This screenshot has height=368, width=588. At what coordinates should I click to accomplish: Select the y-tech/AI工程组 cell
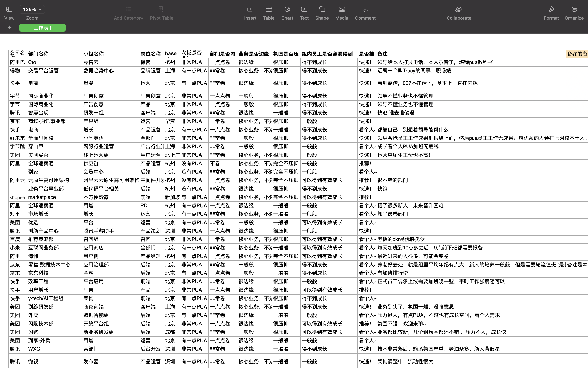[x=55, y=298]
